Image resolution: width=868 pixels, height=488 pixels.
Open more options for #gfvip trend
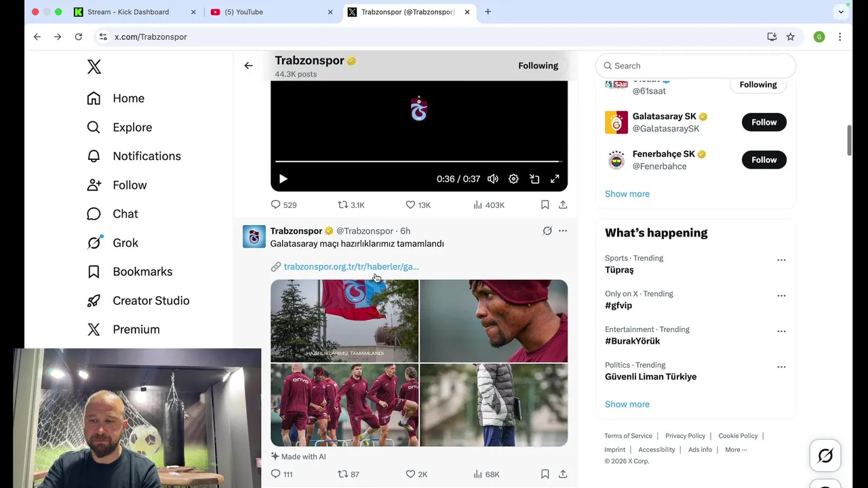tap(781, 296)
